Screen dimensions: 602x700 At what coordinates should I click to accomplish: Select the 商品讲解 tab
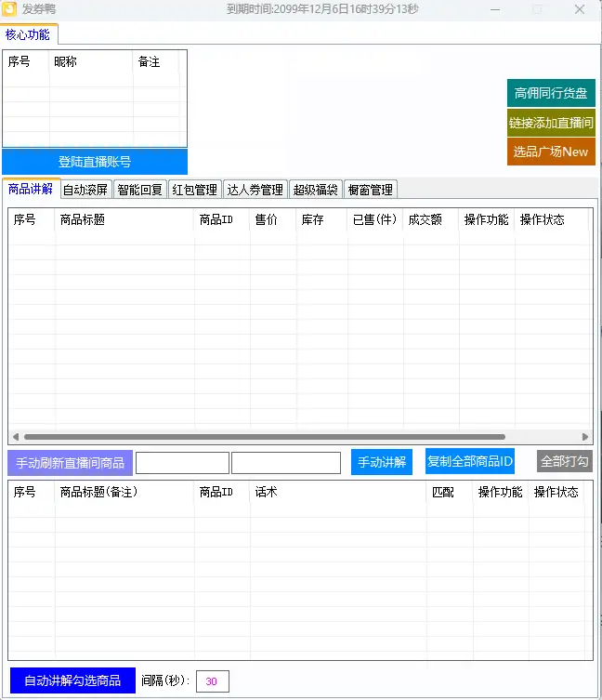click(x=31, y=189)
